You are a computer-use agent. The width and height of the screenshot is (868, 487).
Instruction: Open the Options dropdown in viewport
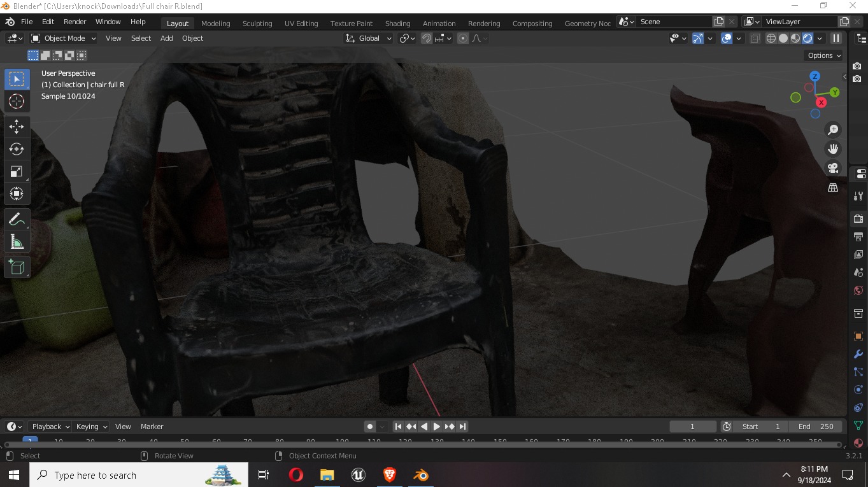[x=824, y=55]
